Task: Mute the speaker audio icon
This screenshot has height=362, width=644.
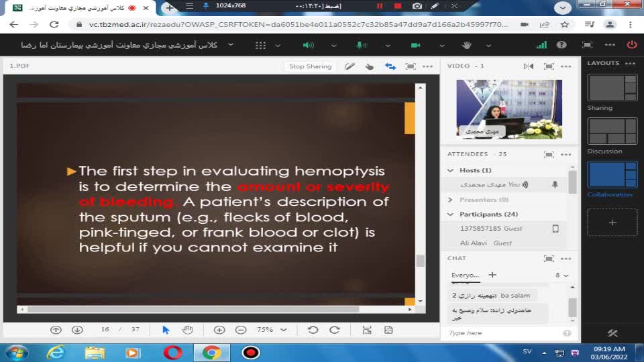Action: pyautogui.click(x=308, y=45)
